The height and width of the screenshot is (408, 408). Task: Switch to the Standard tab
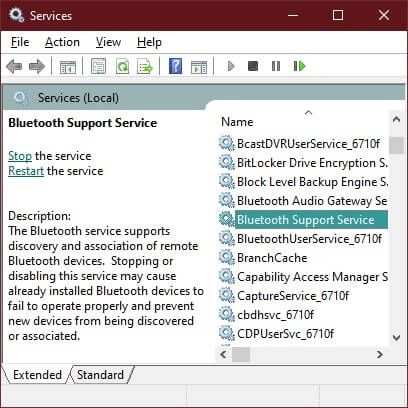[101, 375]
